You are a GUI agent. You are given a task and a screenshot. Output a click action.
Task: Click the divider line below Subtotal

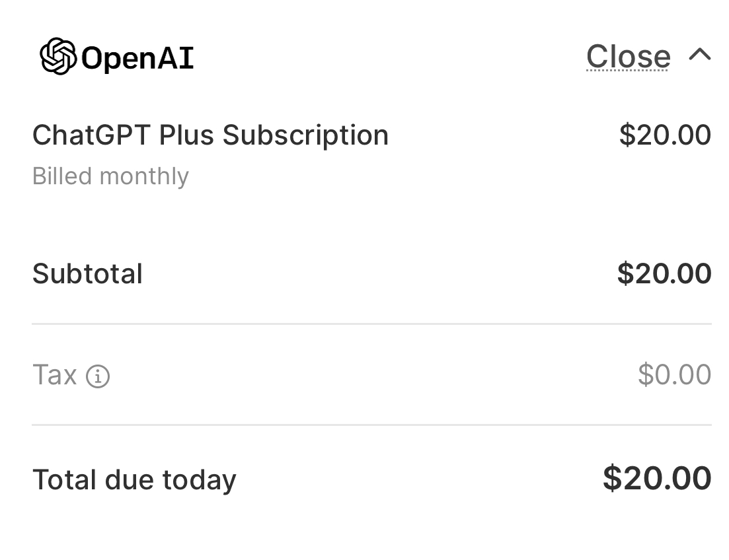371,324
